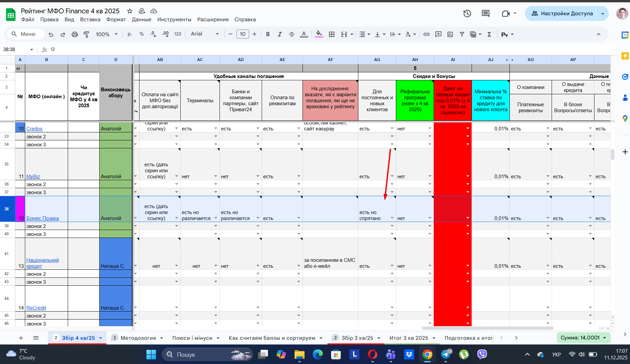Star this spreadsheet document
The width and height of the screenshot is (630, 364).
point(130,11)
